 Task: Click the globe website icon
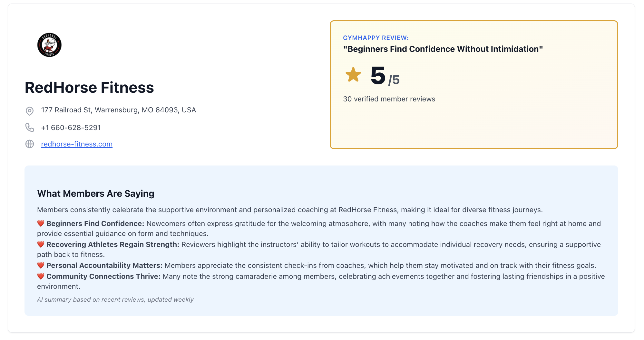click(30, 144)
